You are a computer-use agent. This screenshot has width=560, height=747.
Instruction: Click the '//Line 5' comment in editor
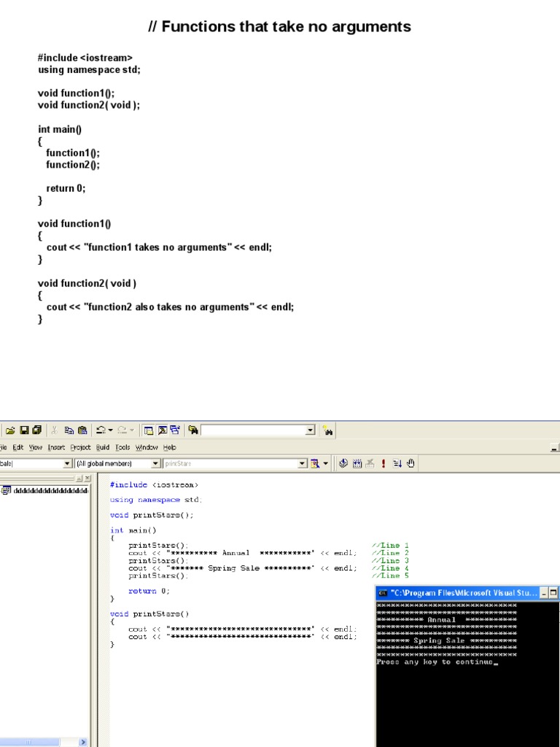coord(390,576)
